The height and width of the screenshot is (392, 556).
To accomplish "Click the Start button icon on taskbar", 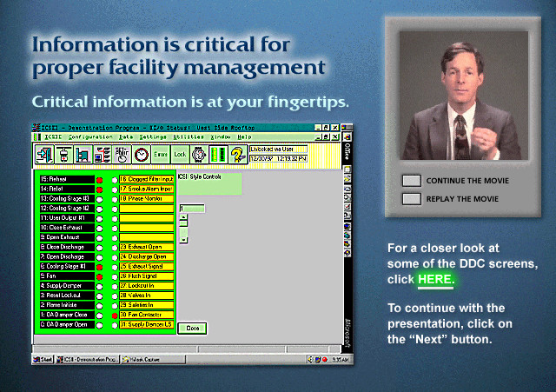I will tap(43, 359).
